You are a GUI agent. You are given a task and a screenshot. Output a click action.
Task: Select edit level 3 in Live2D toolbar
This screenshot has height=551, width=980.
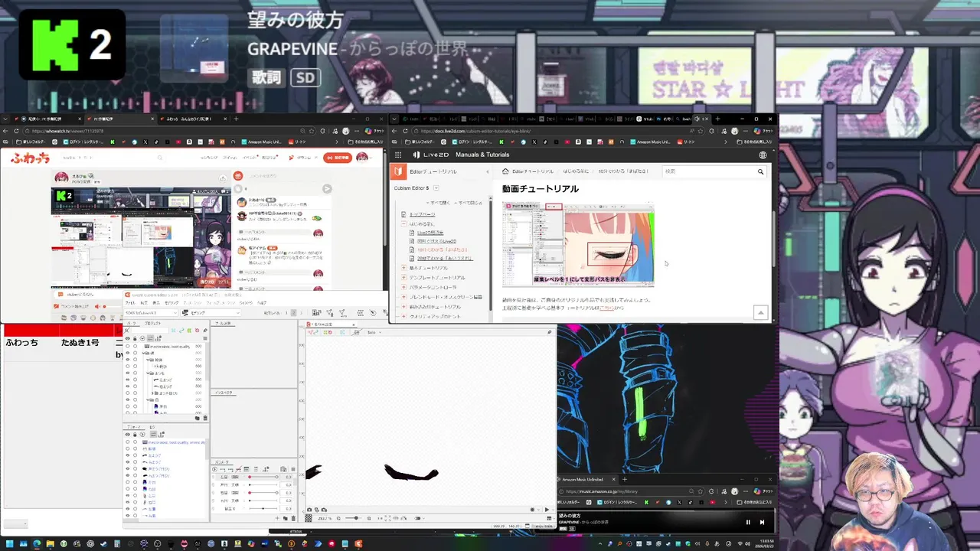tap(301, 312)
